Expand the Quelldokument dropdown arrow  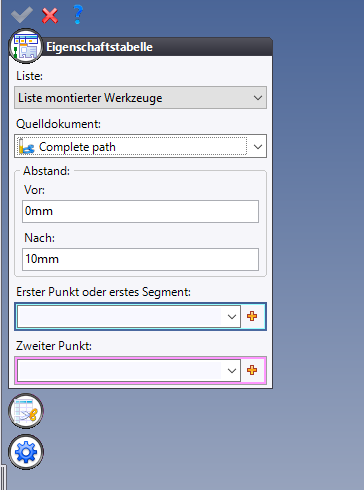(x=258, y=146)
